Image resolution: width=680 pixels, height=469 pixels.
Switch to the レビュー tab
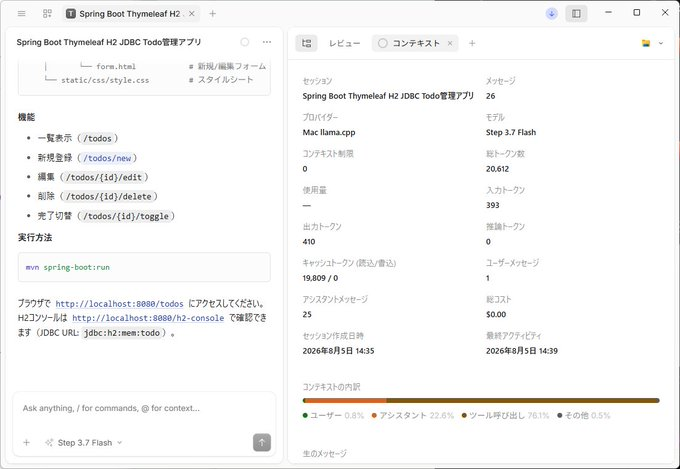344,43
